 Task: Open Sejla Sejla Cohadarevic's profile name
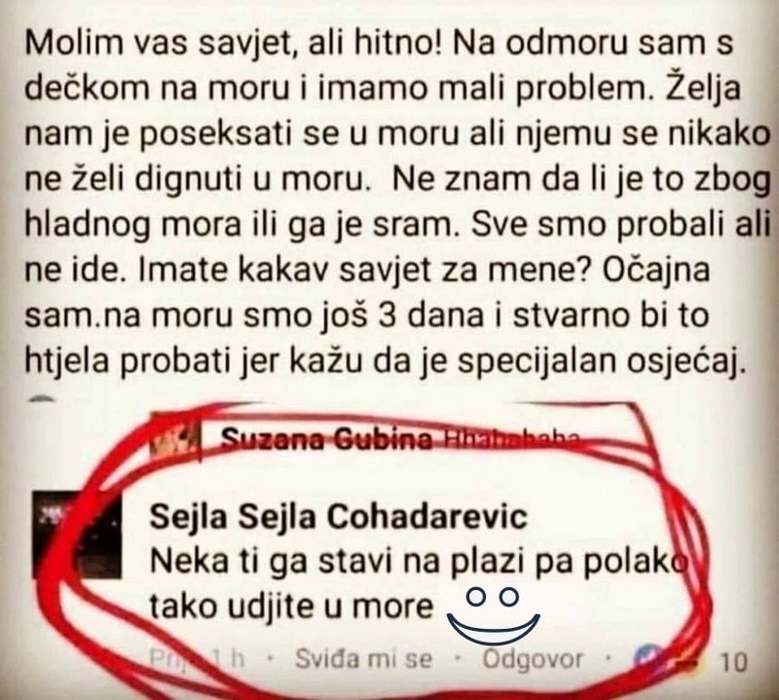coord(338,517)
